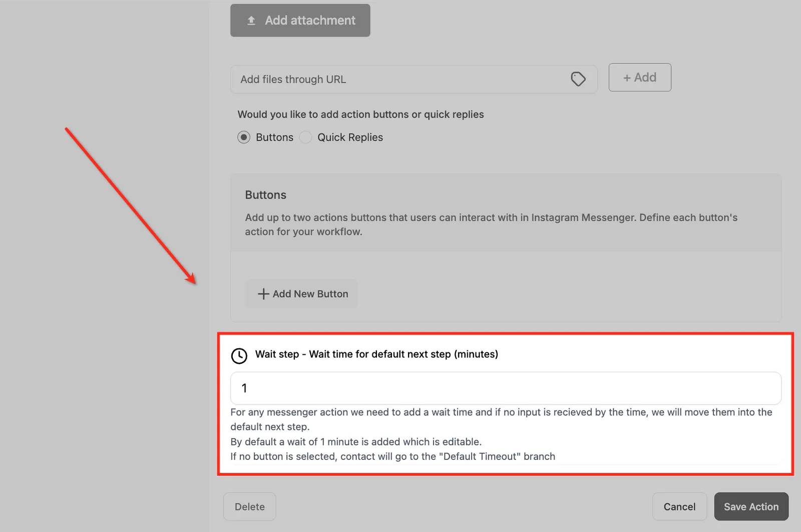
Task: Select the Buttons radio option
Action: click(x=244, y=137)
